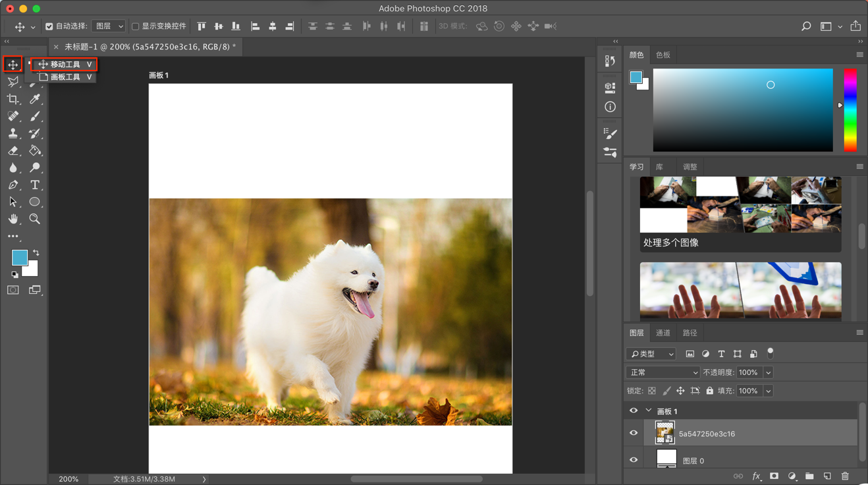
Task: Click the fx layer style icon
Action: pyautogui.click(x=756, y=476)
